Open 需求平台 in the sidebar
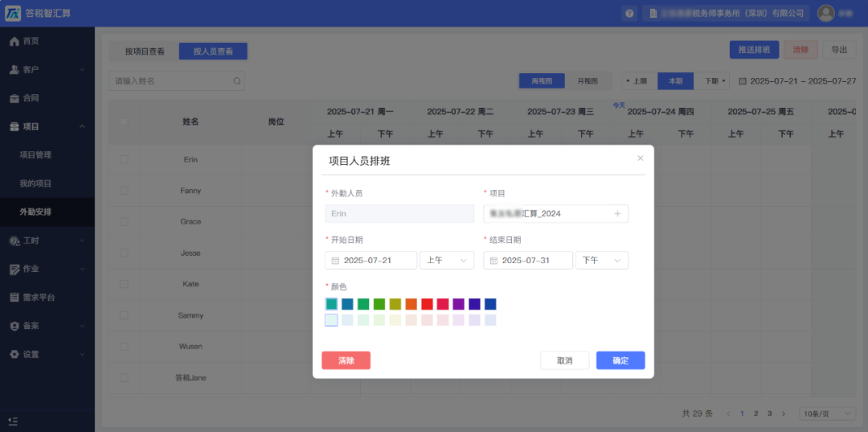The height and width of the screenshot is (432, 868). click(x=47, y=298)
